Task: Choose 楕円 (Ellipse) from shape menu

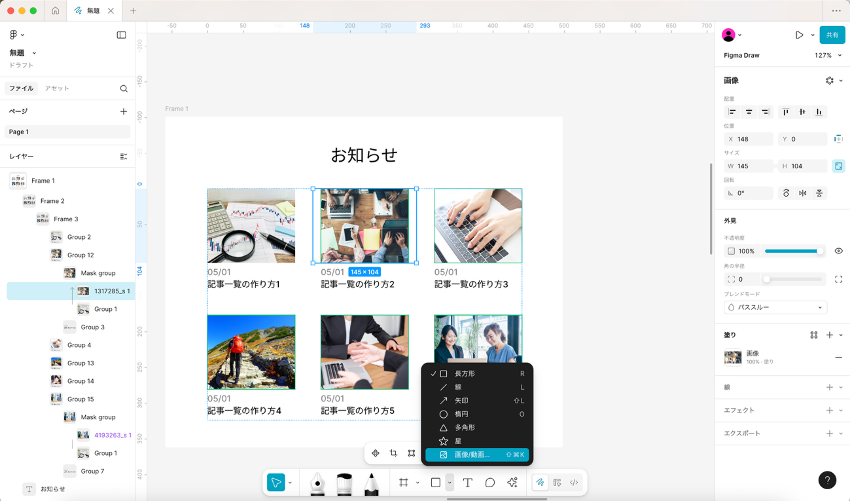Action: click(x=478, y=414)
